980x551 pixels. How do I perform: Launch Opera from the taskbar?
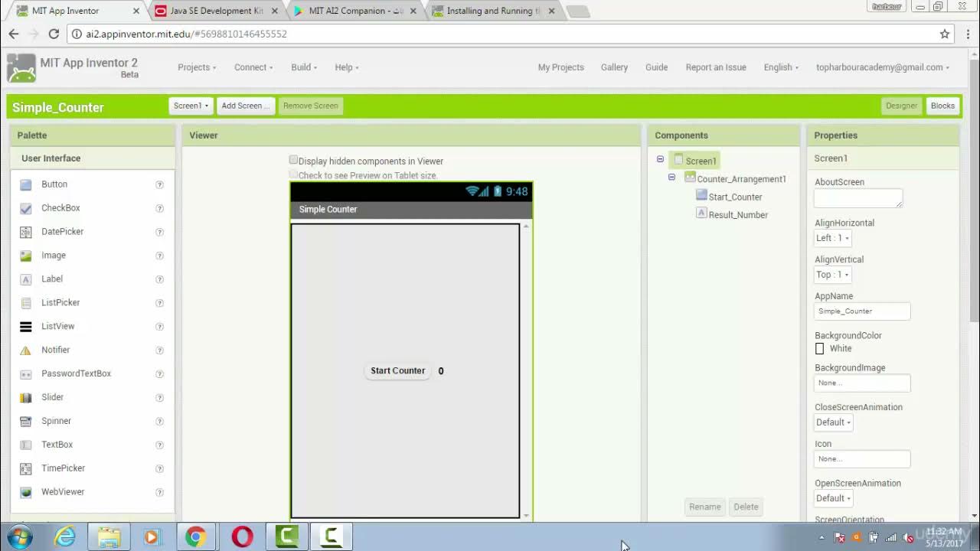[243, 537]
